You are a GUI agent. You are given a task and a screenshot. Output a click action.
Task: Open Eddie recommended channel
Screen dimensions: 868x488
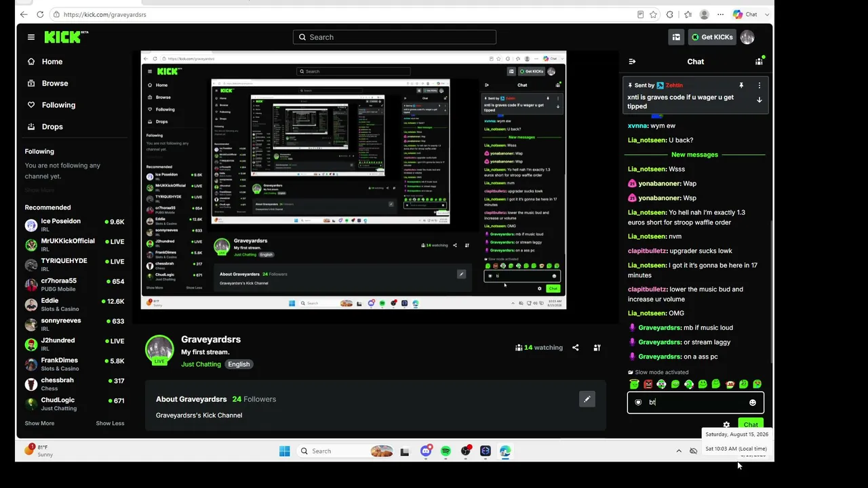(75, 304)
